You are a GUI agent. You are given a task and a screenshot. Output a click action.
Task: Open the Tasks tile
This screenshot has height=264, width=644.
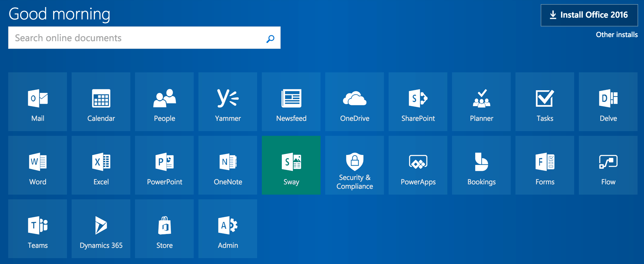pos(545,102)
